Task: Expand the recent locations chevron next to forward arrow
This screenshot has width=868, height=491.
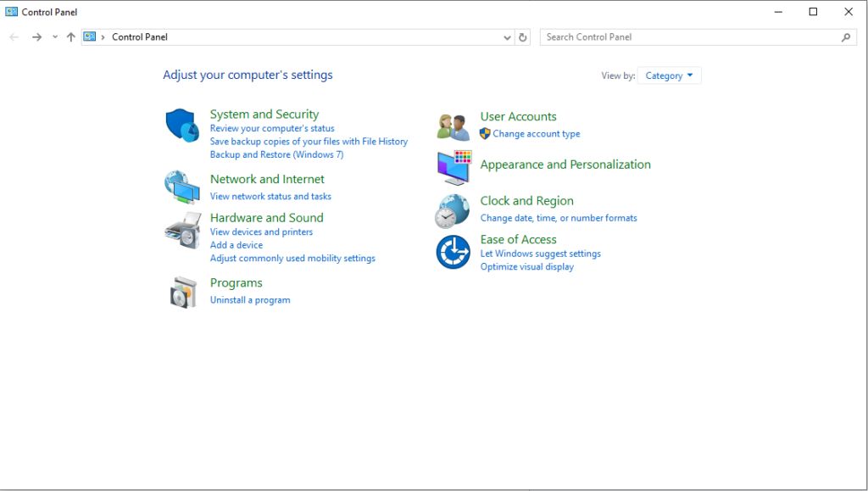Action: click(x=54, y=36)
